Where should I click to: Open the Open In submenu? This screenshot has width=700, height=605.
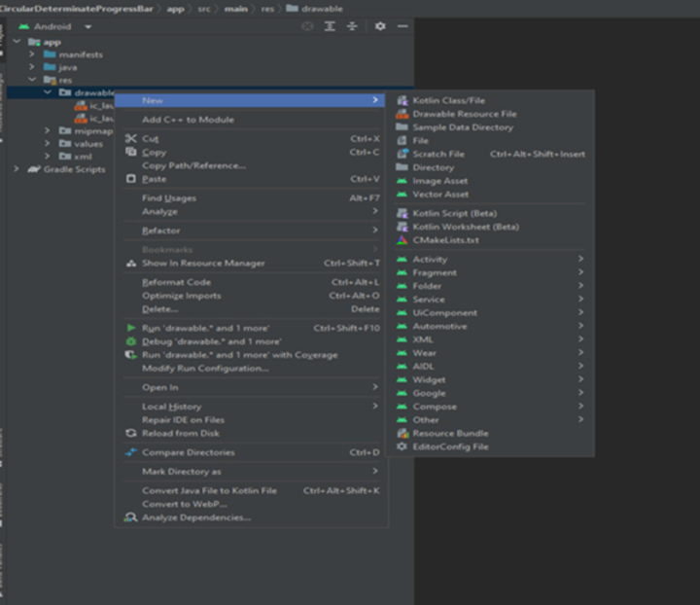coord(252,387)
